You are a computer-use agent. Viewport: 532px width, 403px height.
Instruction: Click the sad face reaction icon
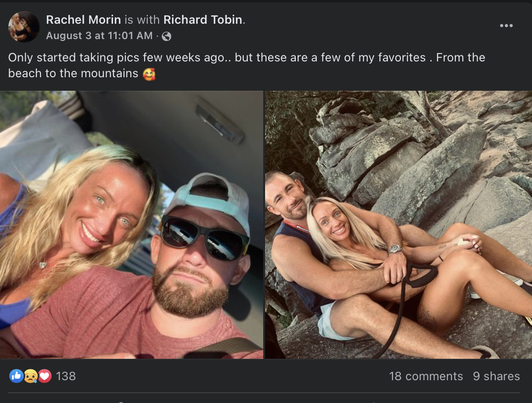(x=30, y=376)
